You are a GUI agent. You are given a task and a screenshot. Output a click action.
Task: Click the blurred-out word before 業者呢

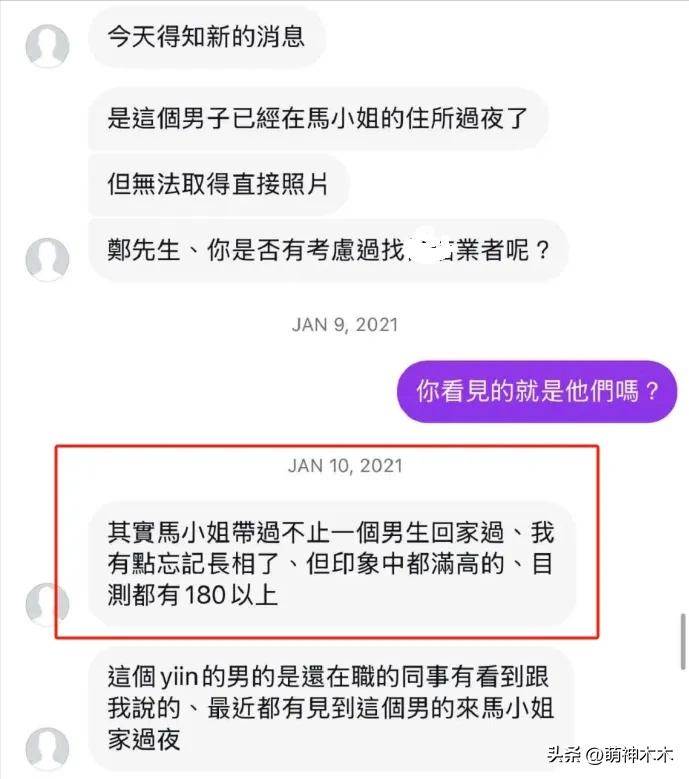pyautogui.click(x=431, y=247)
